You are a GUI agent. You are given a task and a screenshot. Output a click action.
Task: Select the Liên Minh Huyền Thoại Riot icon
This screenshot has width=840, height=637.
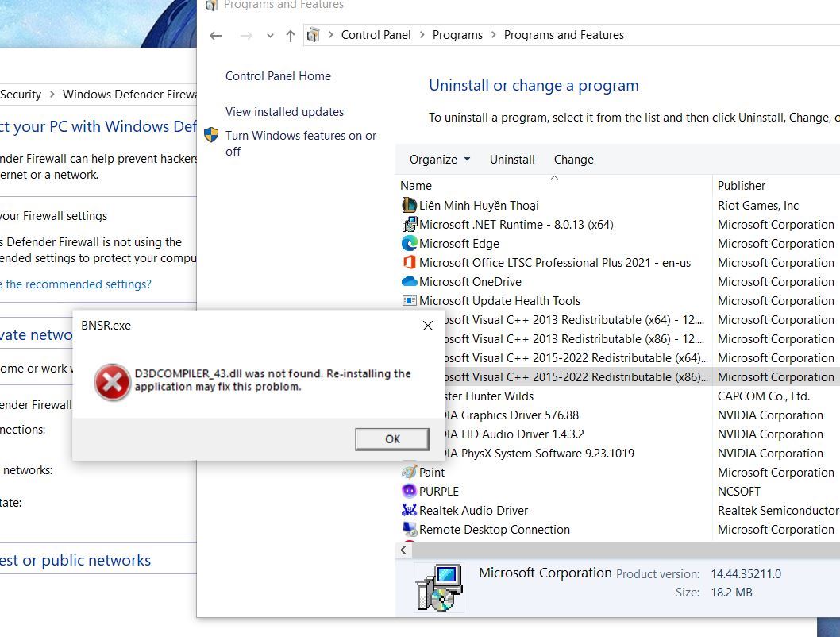(x=408, y=205)
